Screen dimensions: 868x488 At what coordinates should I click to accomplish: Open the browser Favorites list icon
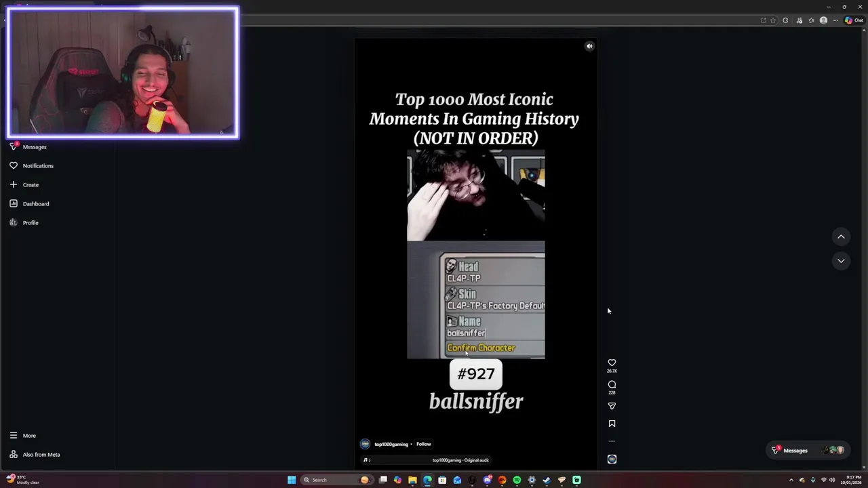point(811,20)
